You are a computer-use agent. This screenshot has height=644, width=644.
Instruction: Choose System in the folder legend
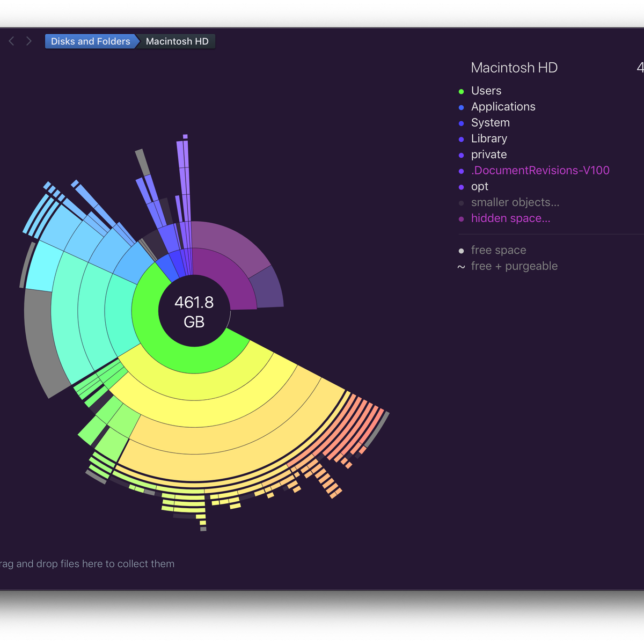pyautogui.click(x=490, y=123)
